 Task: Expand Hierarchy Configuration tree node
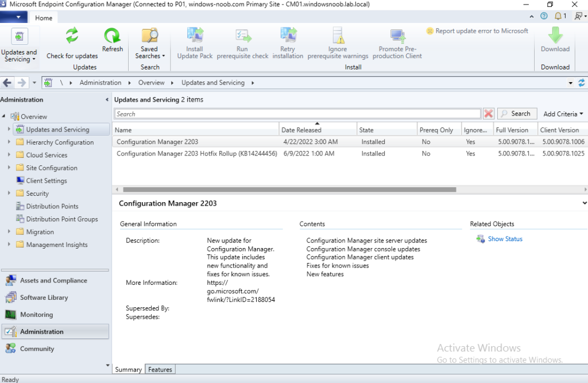[x=9, y=142]
